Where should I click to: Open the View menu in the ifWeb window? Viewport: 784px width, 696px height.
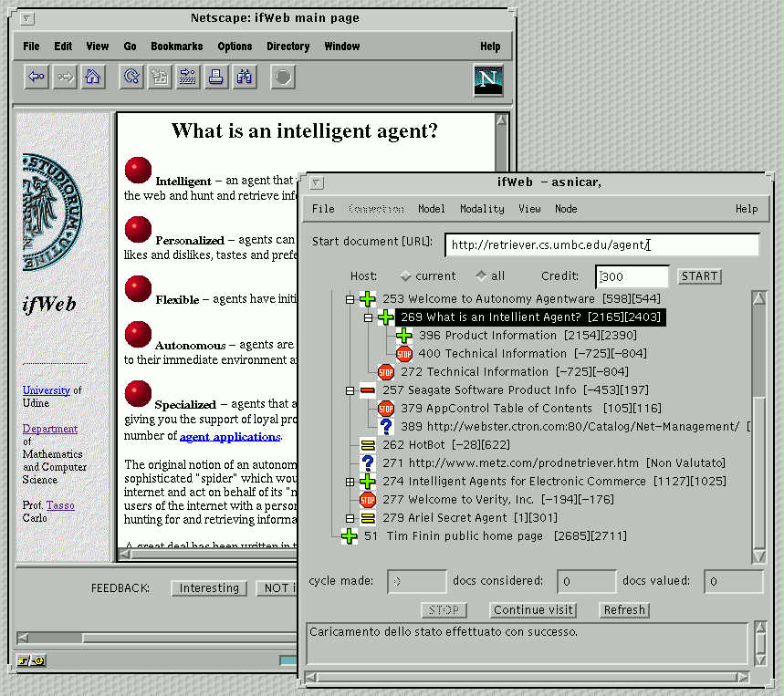click(x=529, y=209)
